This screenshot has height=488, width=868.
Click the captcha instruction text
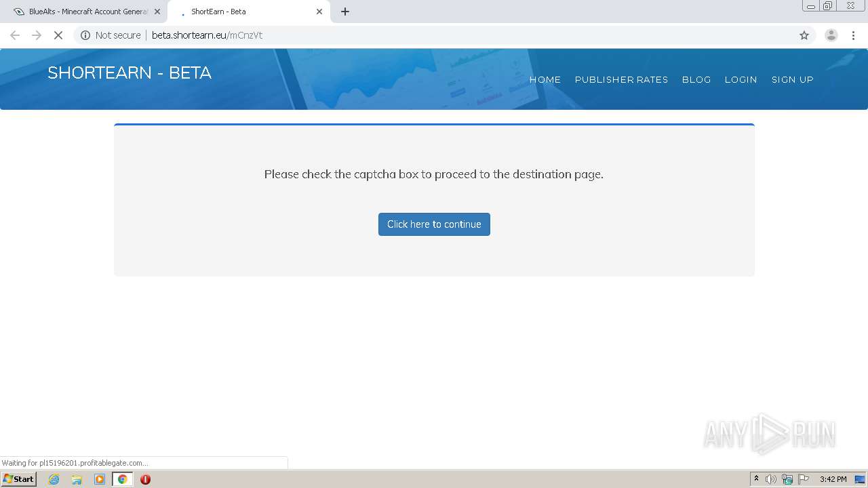point(434,174)
